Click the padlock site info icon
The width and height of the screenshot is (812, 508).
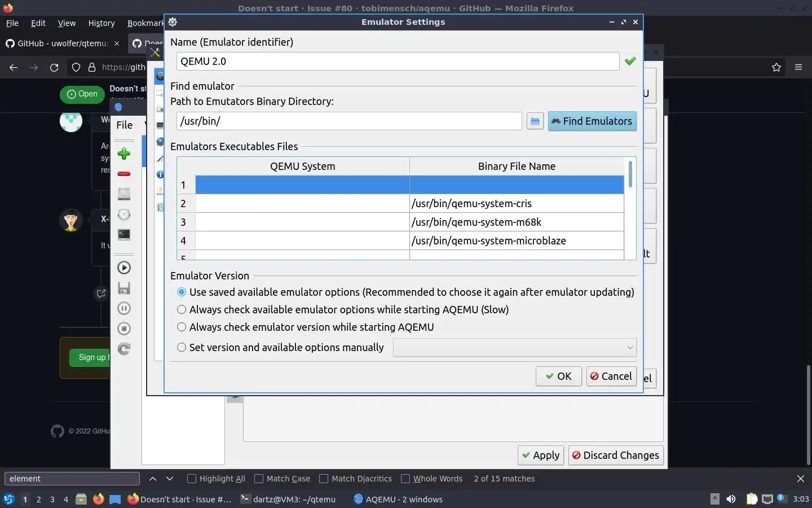coord(92,67)
